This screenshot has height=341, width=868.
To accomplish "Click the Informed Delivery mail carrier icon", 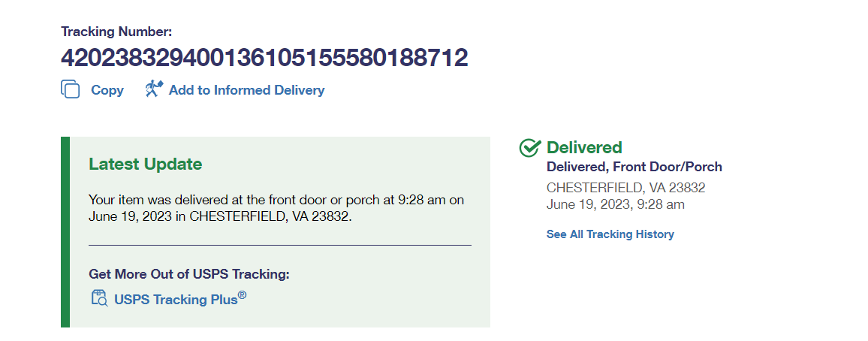I will pyautogui.click(x=154, y=89).
